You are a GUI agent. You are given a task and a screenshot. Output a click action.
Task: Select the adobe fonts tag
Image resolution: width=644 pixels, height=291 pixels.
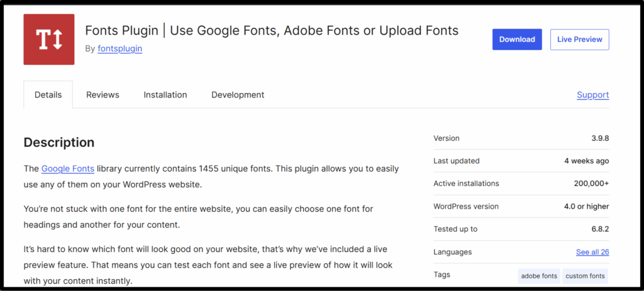[x=539, y=276]
